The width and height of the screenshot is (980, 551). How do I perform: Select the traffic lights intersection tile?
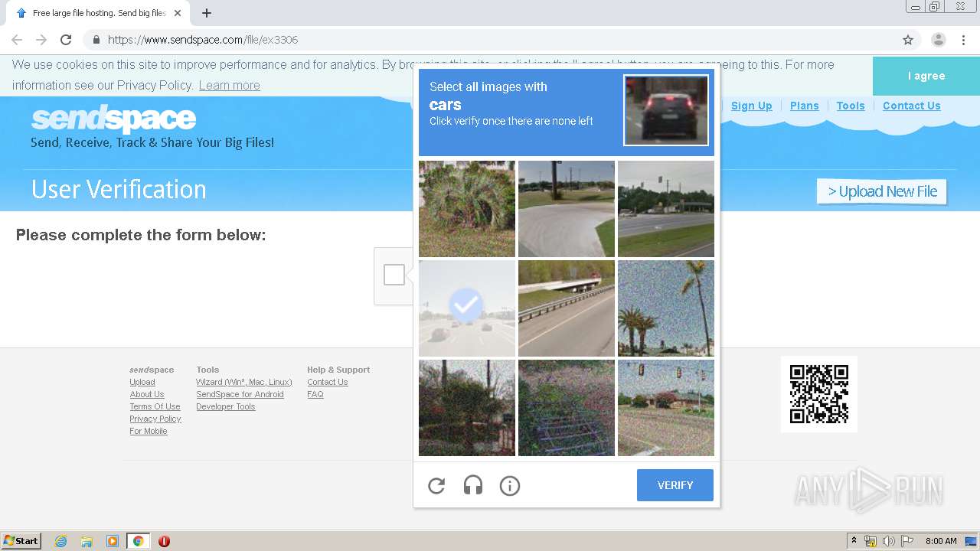point(666,408)
